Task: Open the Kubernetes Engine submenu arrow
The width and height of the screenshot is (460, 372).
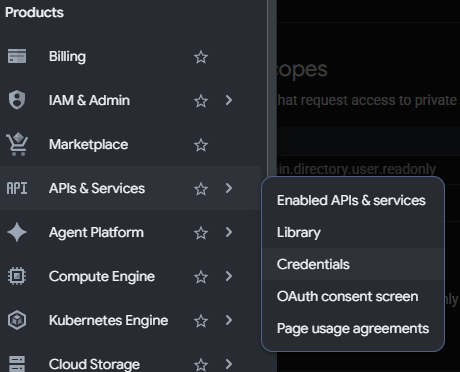Action: coord(229,320)
